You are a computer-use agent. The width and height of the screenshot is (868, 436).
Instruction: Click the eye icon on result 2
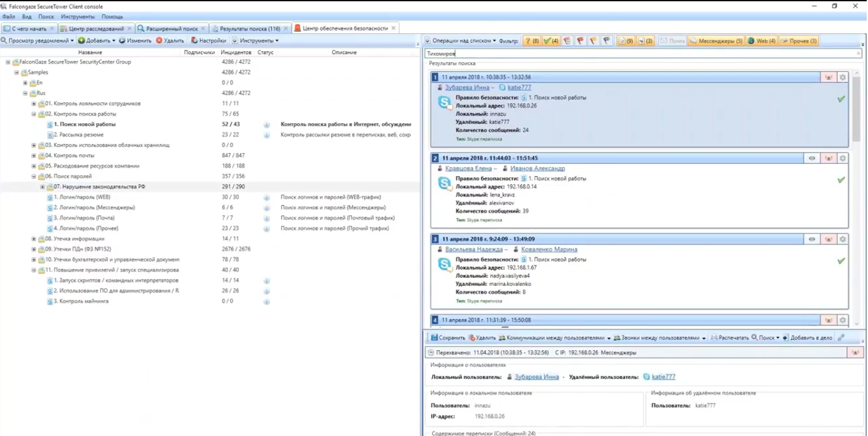pyautogui.click(x=811, y=158)
